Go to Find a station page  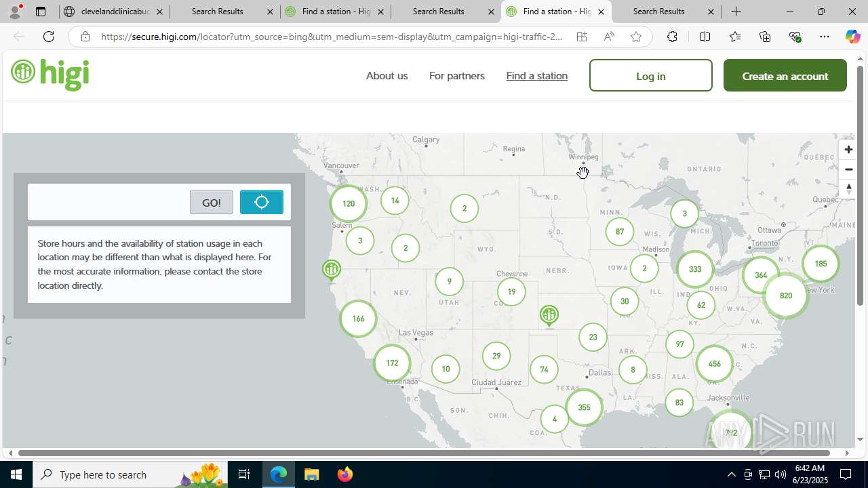point(537,75)
